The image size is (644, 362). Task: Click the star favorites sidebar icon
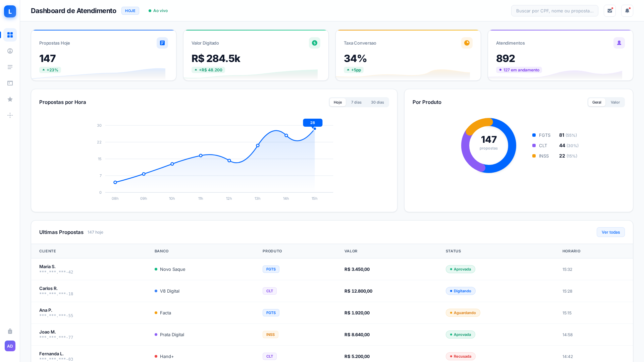[10, 99]
